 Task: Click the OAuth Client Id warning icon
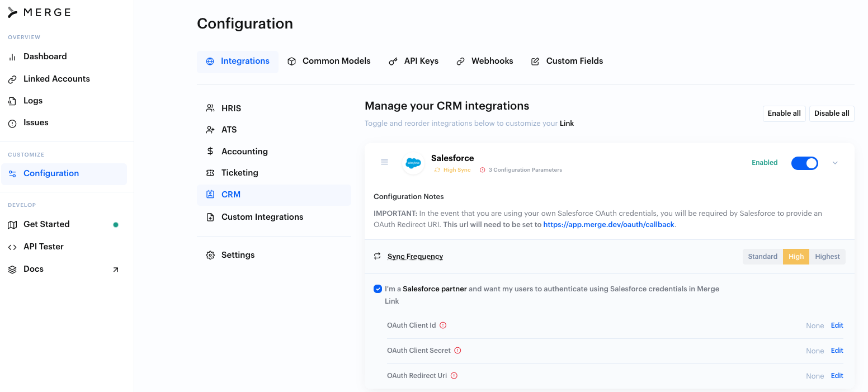[443, 325]
